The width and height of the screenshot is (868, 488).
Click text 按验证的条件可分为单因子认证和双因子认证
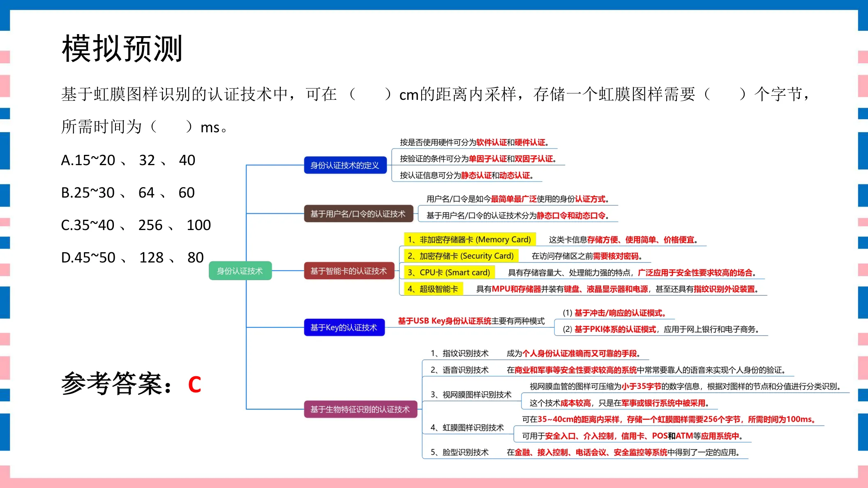click(478, 159)
